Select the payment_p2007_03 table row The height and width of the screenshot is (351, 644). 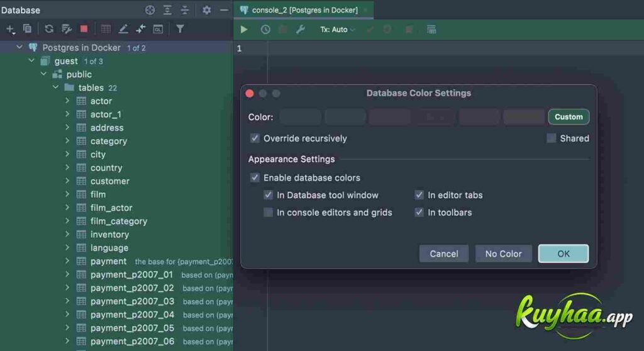tap(116, 301)
